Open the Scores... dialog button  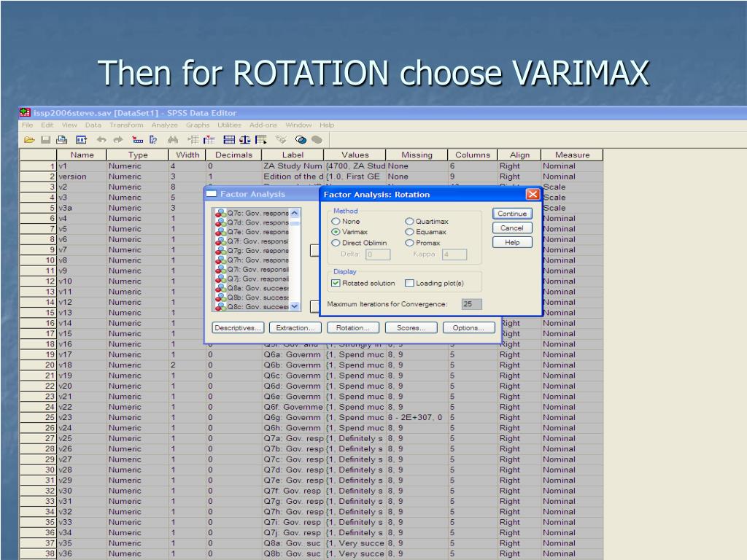pyautogui.click(x=411, y=327)
